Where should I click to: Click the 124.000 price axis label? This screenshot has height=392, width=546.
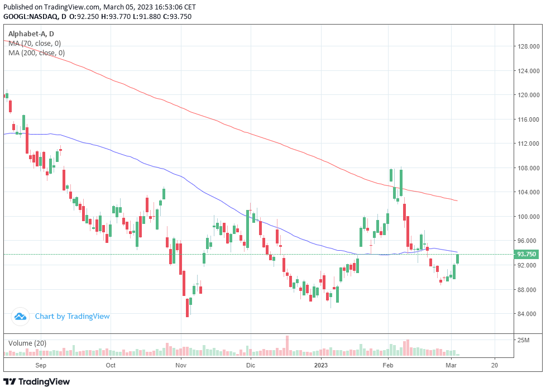pos(528,71)
